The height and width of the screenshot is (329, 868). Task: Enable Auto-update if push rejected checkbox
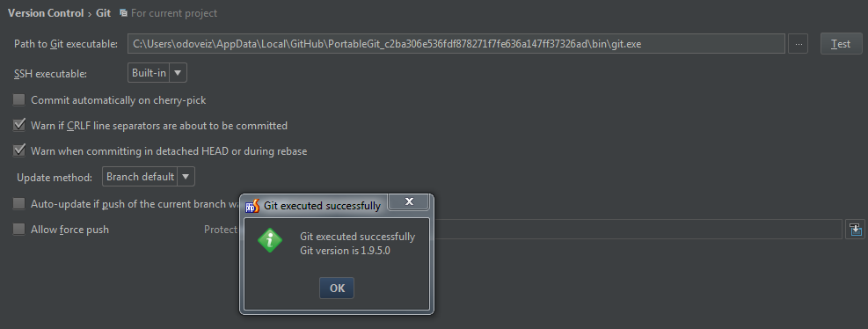pos(18,204)
